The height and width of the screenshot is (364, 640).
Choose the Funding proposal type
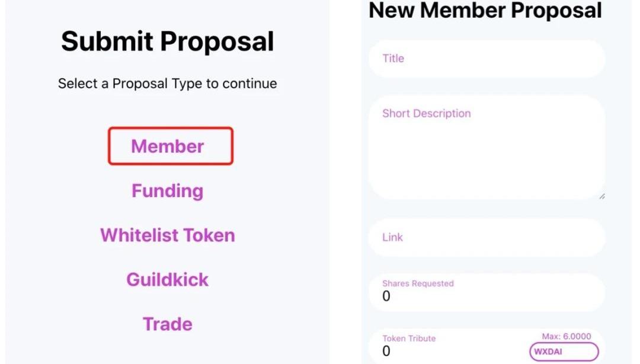point(168,191)
